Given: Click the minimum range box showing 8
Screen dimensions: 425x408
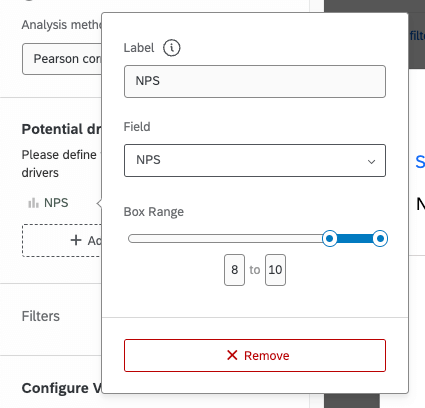Looking at the screenshot, I should [234, 270].
